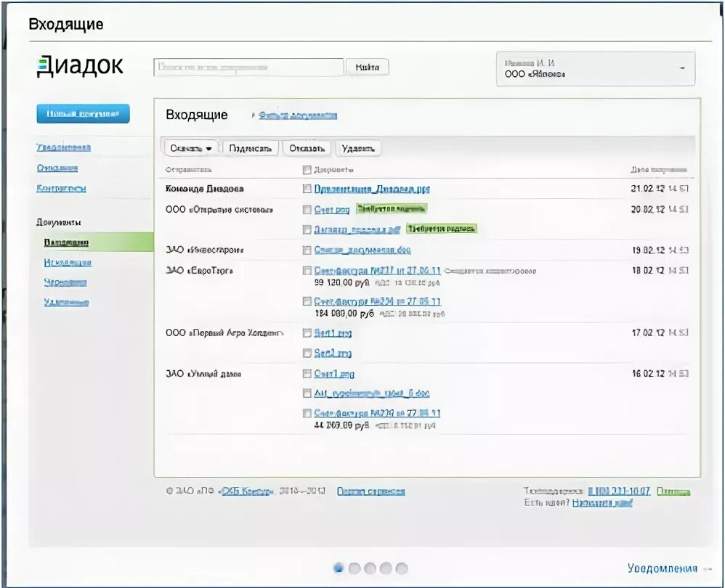Screen dimensions: 725x588
Task: Select the second slideshow dot
Action: click(355, 568)
